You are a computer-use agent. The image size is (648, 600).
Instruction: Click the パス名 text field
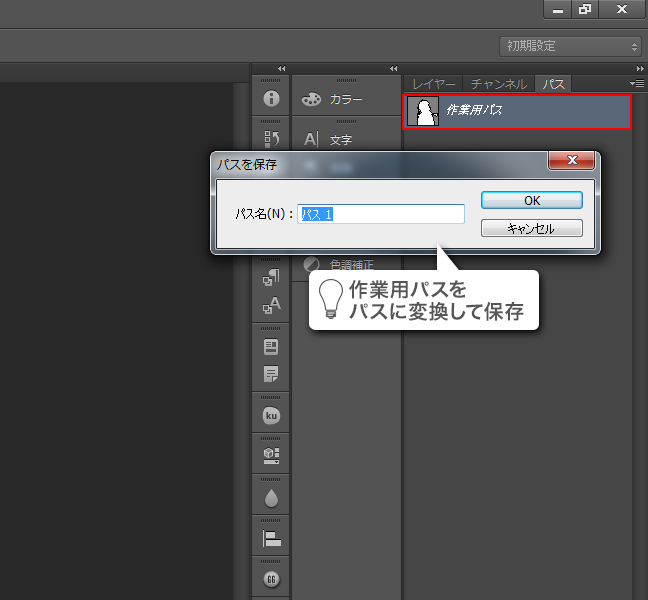[382, 214]
